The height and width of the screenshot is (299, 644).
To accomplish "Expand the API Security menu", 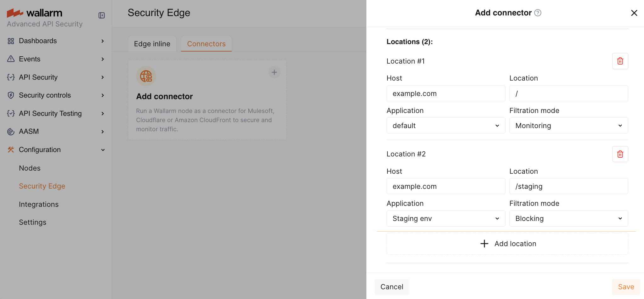I will [x=103, y=77].
